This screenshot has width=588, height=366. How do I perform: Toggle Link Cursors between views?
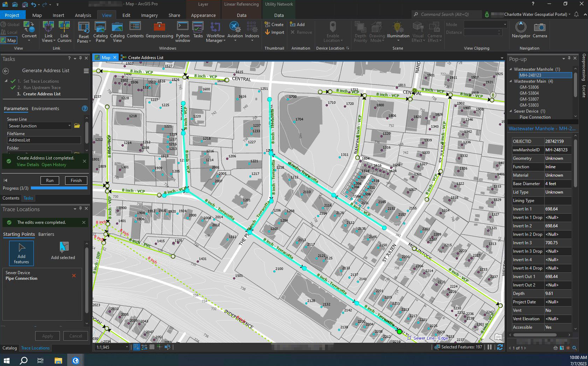coord(64,32)
